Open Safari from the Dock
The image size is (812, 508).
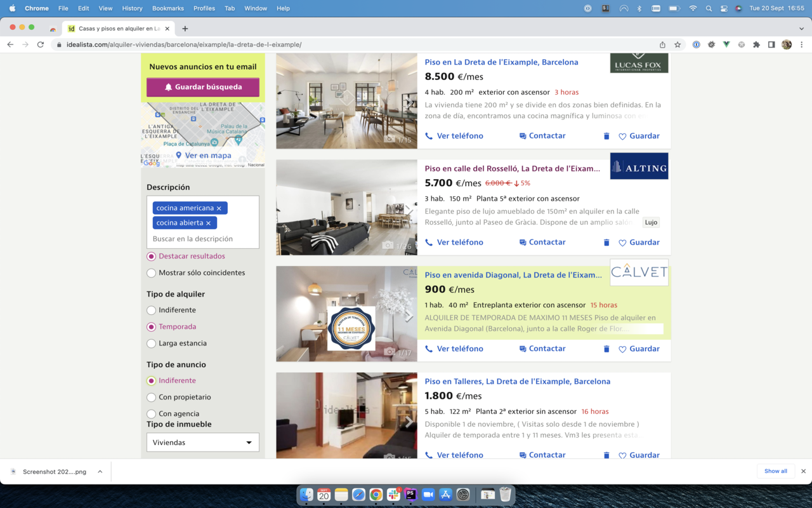pyautogui.click(x=358, y=495)
